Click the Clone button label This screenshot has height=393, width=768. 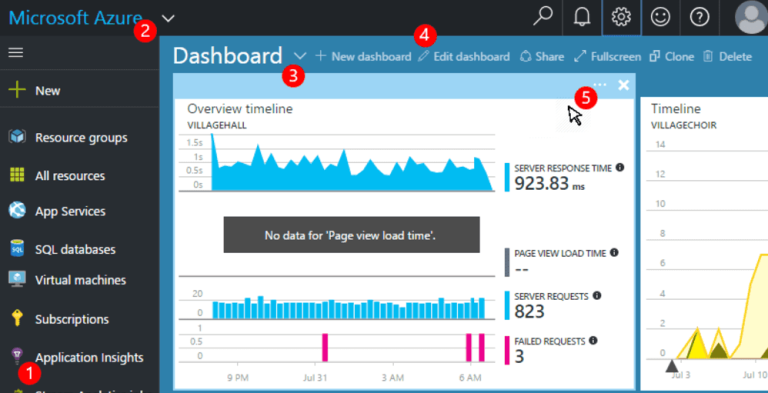pos(679,57)
